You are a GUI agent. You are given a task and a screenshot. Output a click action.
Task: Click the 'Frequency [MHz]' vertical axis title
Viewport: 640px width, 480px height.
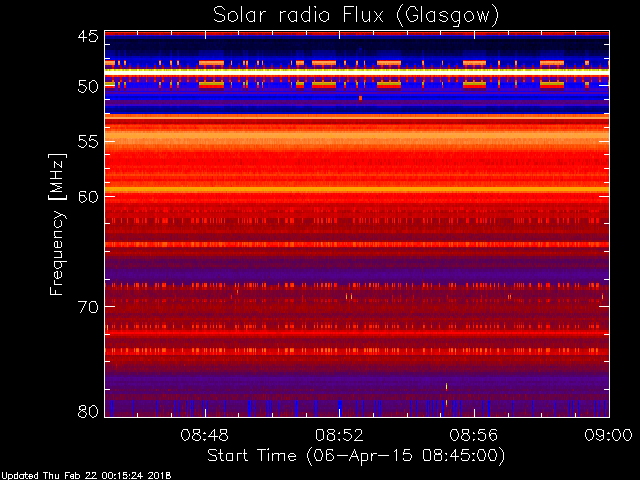click(57, 224)
